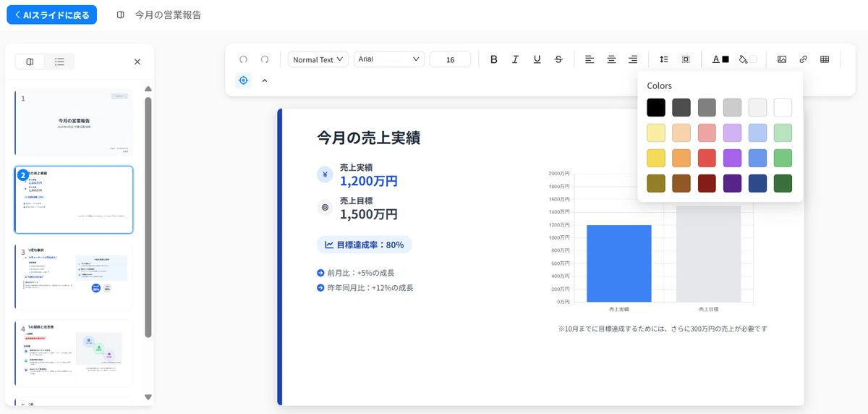
Task: Toggle italic formatting
Action: coord(515,59)
